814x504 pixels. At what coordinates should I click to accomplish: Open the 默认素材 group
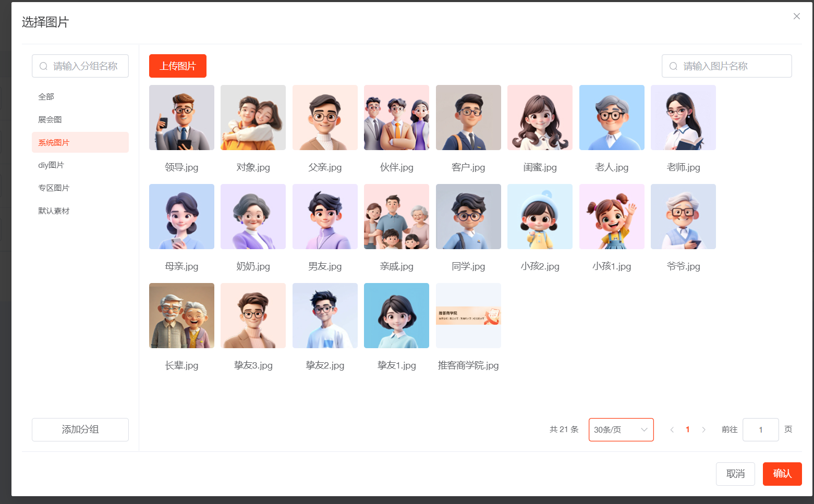54,211
